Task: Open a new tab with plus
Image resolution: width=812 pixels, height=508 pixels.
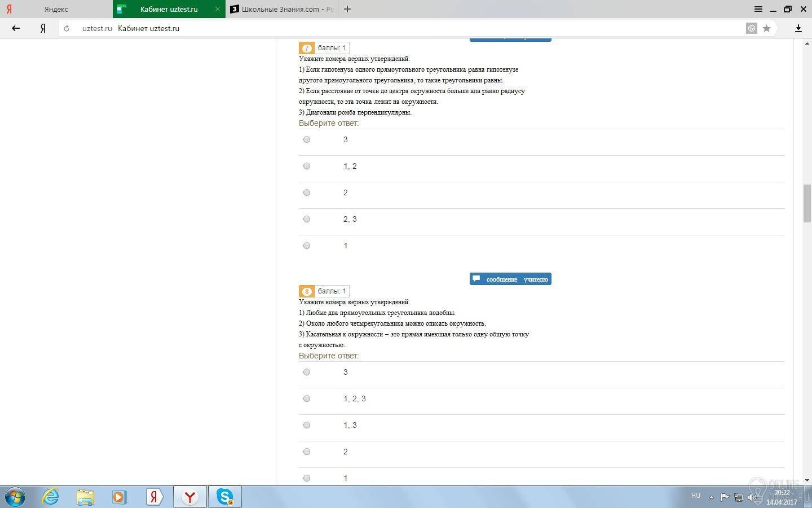Action: 347,9
